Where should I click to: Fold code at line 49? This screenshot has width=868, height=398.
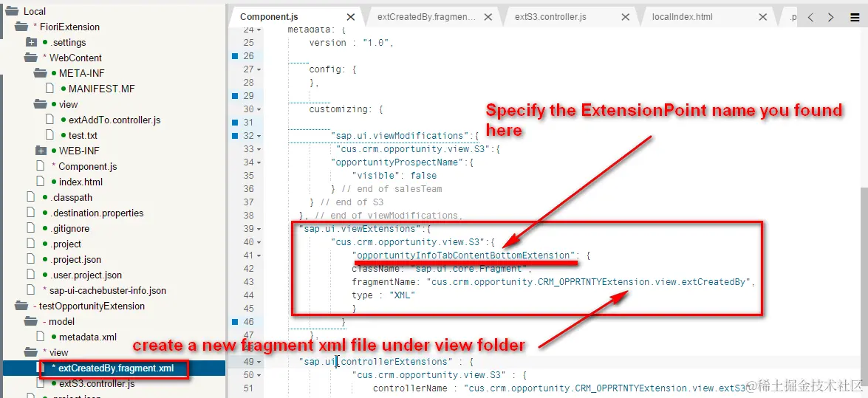[x=259, y=362]
